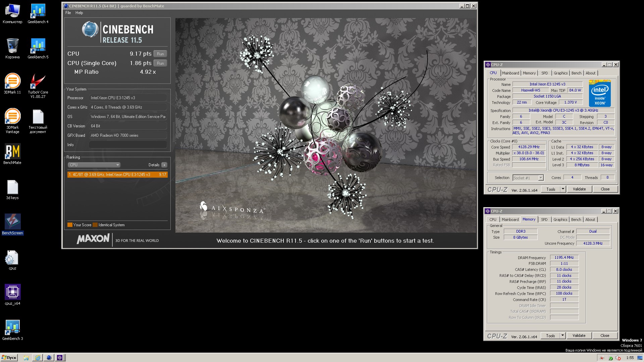Image resolution: width=644 pixels, height=362 pixels.
Task: Expand ranking Details arrow button
Action: click(164, 165)
